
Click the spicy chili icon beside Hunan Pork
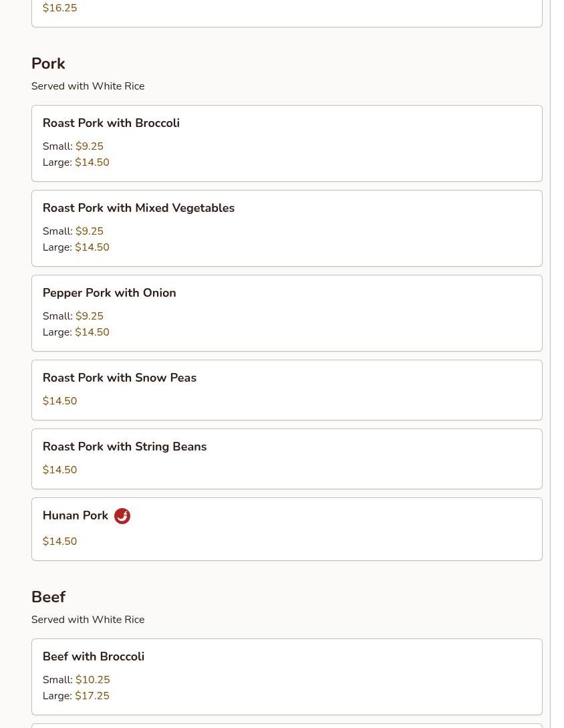(122, 516)
